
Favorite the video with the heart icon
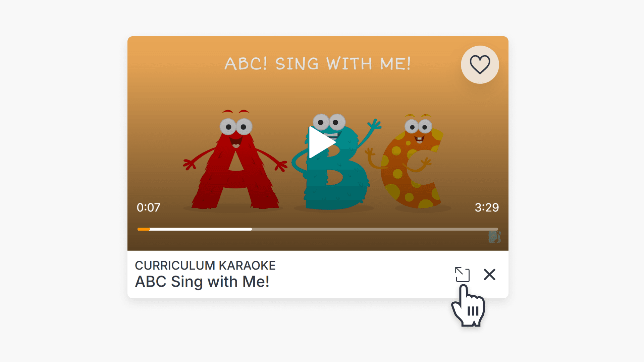pos(480,64)
